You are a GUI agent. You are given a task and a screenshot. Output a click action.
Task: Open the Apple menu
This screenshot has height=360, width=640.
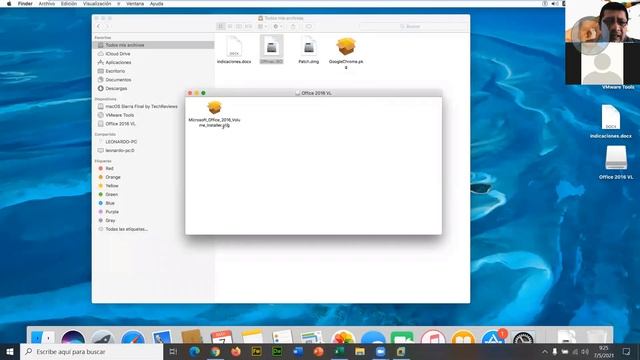tap(9, 4)
